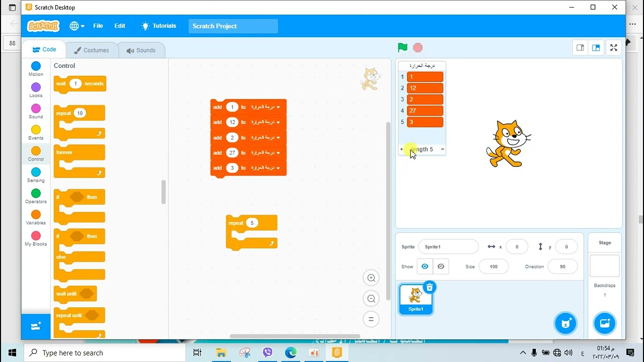Screen dimensions: 644x362
Task: Select the Sensing blocks category
Action: [36, 175]
